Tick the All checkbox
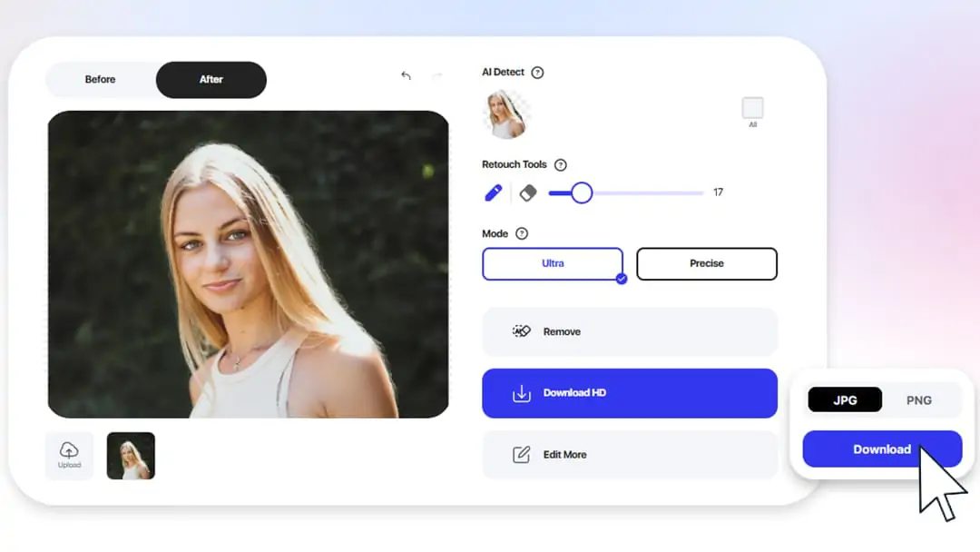Screen dimensions: 980x552 752,108
